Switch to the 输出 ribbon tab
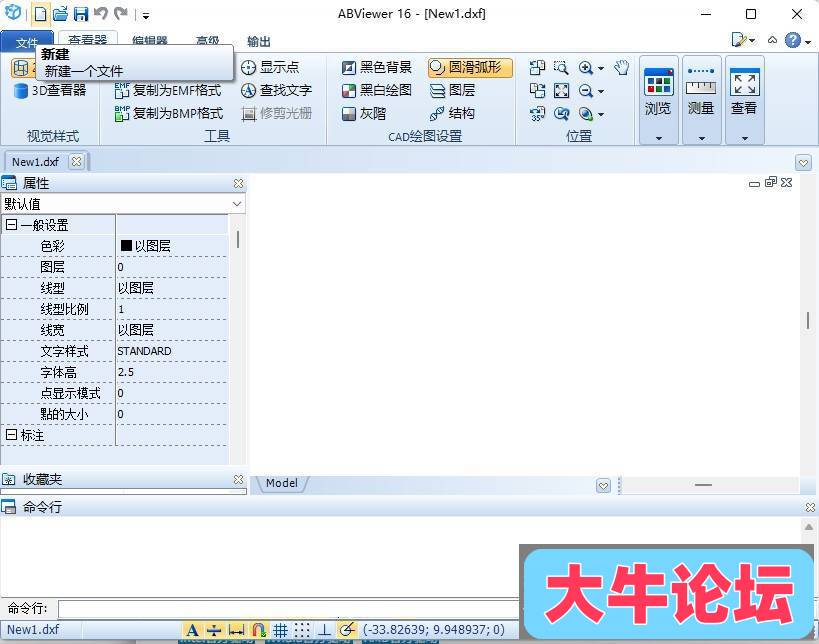 pyautogui.click(x=259, y=41)
